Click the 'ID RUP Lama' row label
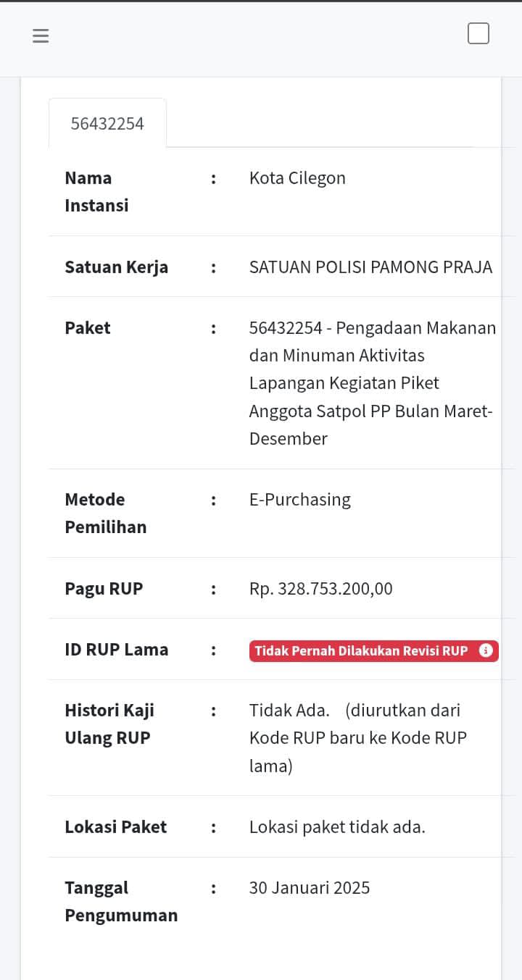The width and height of the screenshot is (522, 980). click(x=116, y=650)
